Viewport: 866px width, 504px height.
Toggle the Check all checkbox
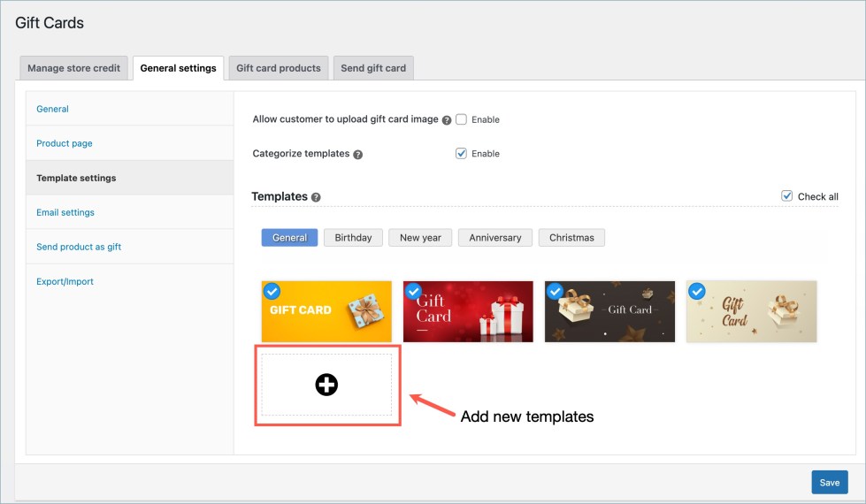787,196
